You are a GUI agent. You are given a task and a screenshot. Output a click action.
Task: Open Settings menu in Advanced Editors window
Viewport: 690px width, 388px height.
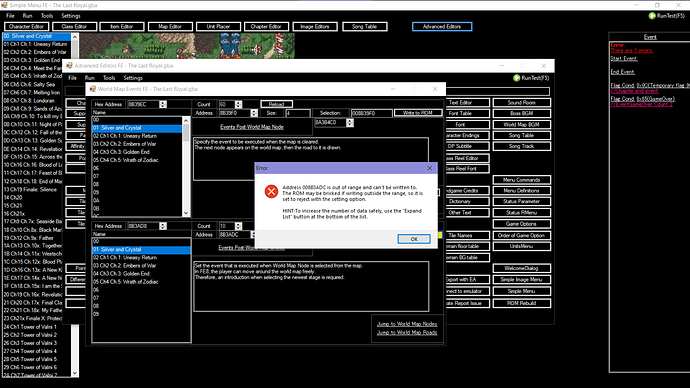[x=133, y=78]
